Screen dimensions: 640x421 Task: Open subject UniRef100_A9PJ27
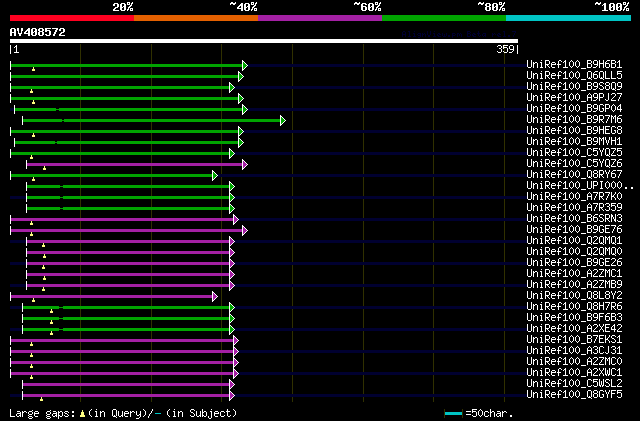(574, 97)
